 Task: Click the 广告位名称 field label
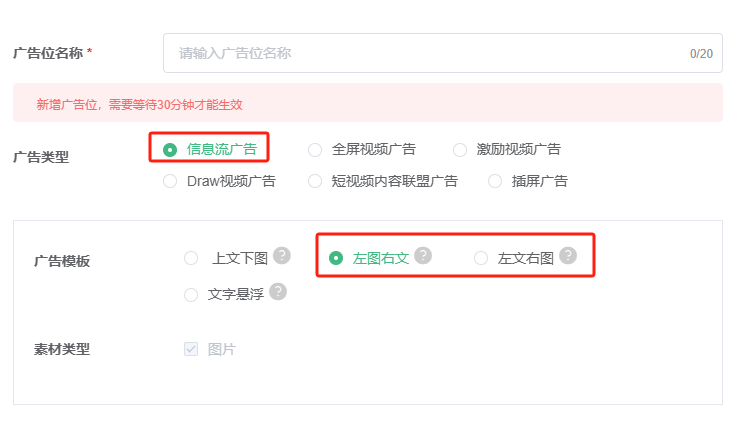pyautogui.click(x=48, y=53)
